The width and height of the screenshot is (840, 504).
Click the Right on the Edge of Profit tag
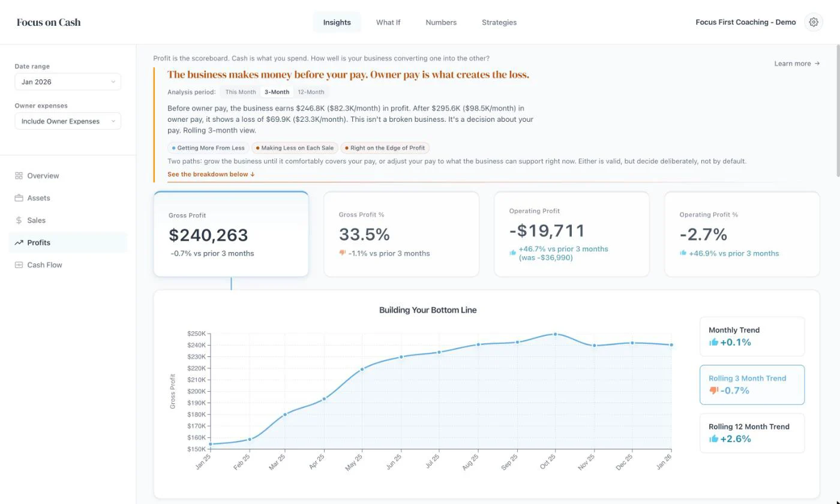(x=385, y=148)
